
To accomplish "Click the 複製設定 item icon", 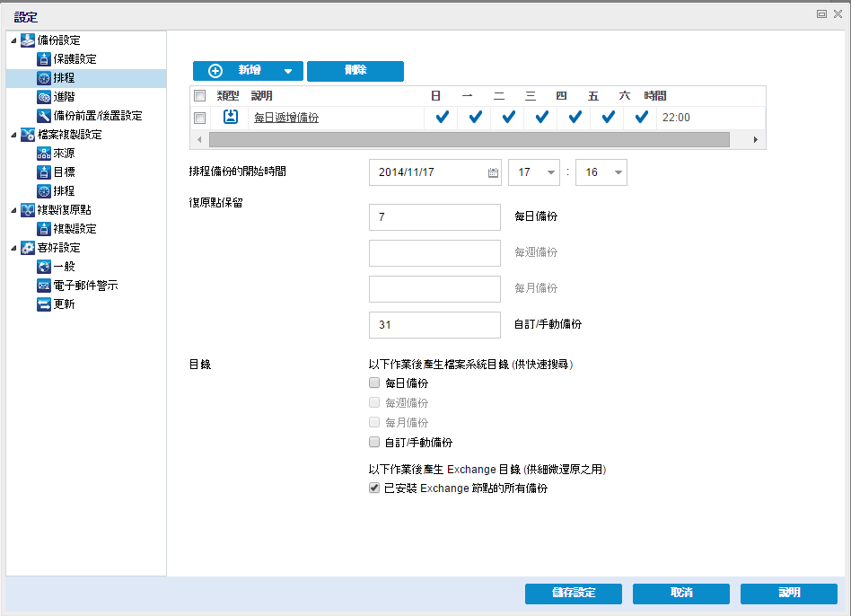I will [x=43, y=228].
